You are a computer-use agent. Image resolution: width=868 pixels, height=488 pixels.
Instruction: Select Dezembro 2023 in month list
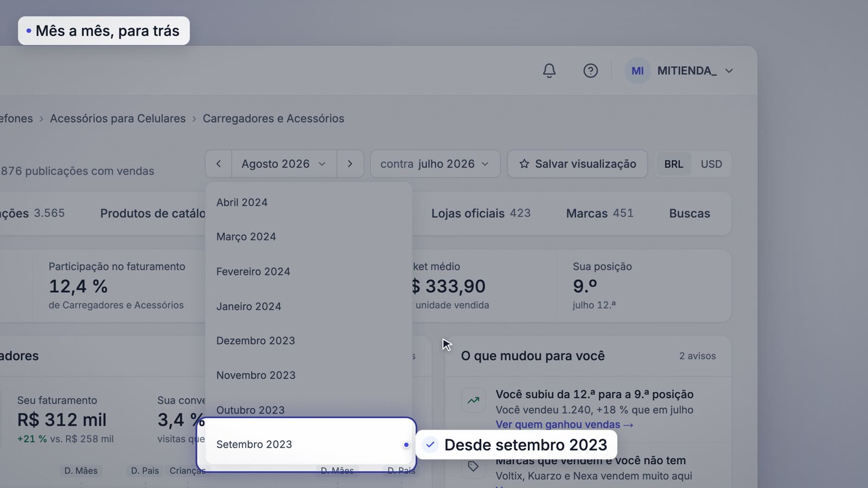point(309,341)
